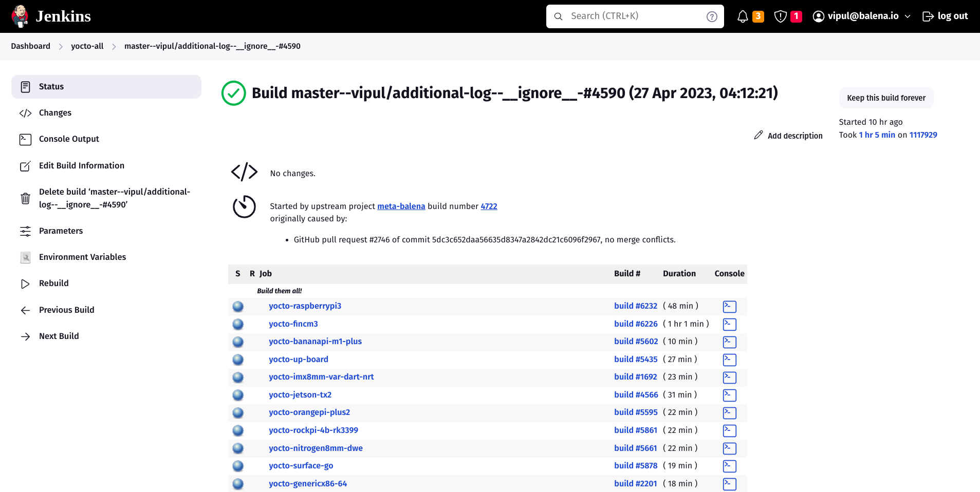Open console icon for yocto-orangepi-plus2
This screenshot has height=492, width=980.
coord(730,413)
